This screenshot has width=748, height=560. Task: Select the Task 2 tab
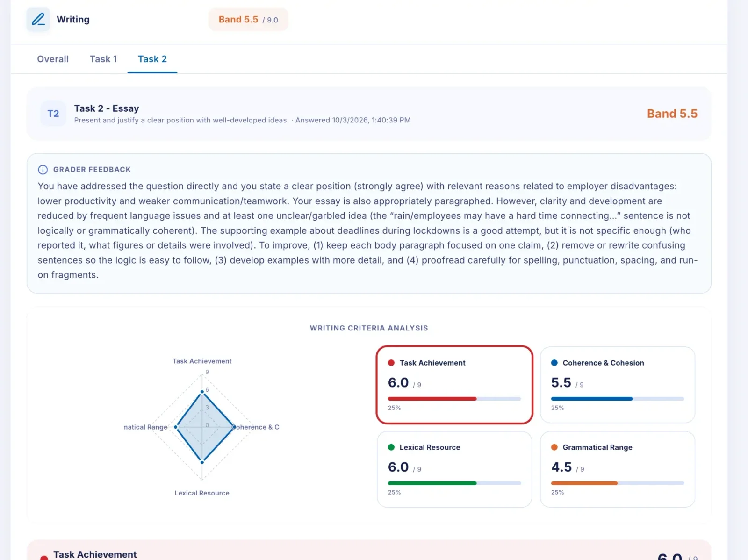pos(152,59)
